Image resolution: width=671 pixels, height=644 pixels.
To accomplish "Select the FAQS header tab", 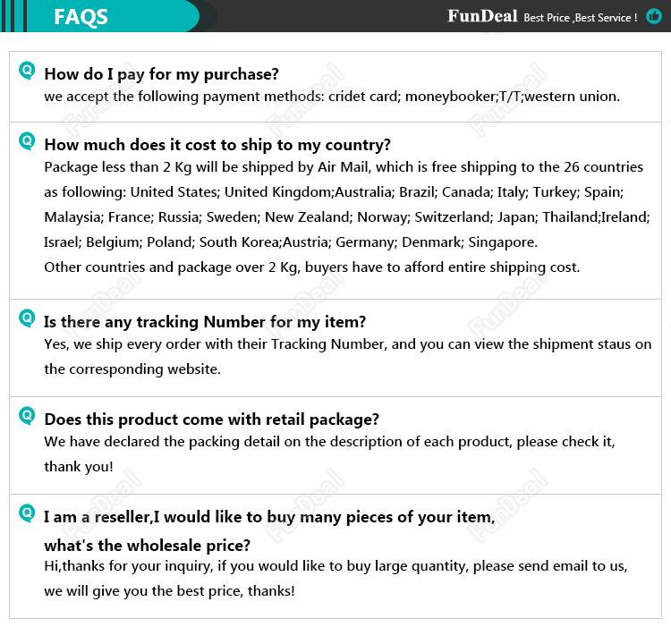I will (81, 17).
